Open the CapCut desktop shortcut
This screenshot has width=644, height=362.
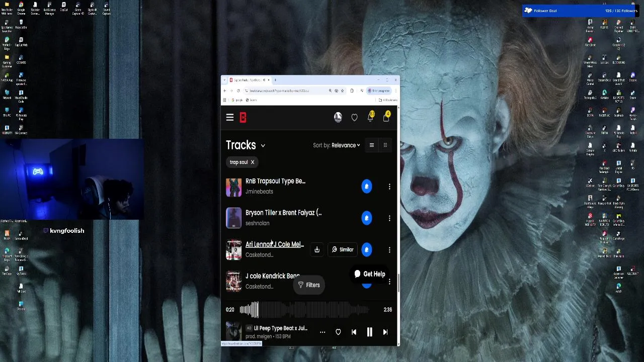click(63, 6)
